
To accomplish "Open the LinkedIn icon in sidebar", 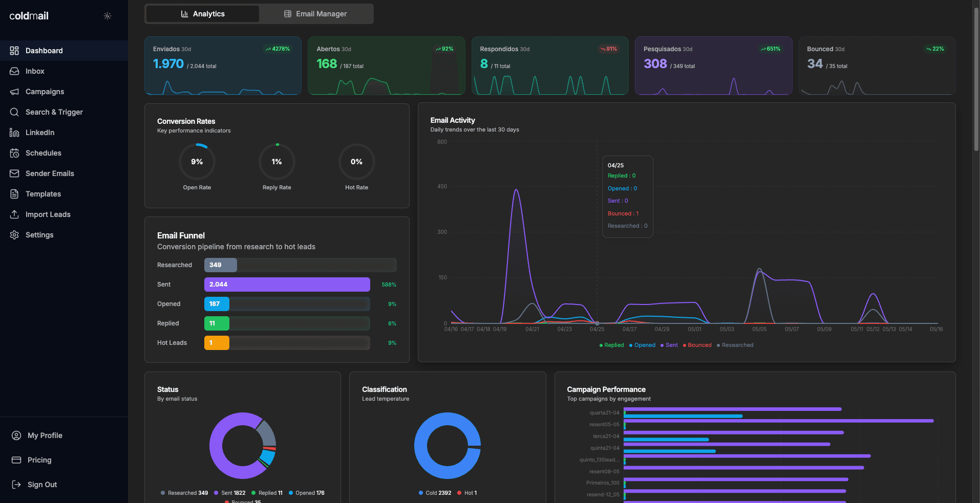I will tap(14, 133).
